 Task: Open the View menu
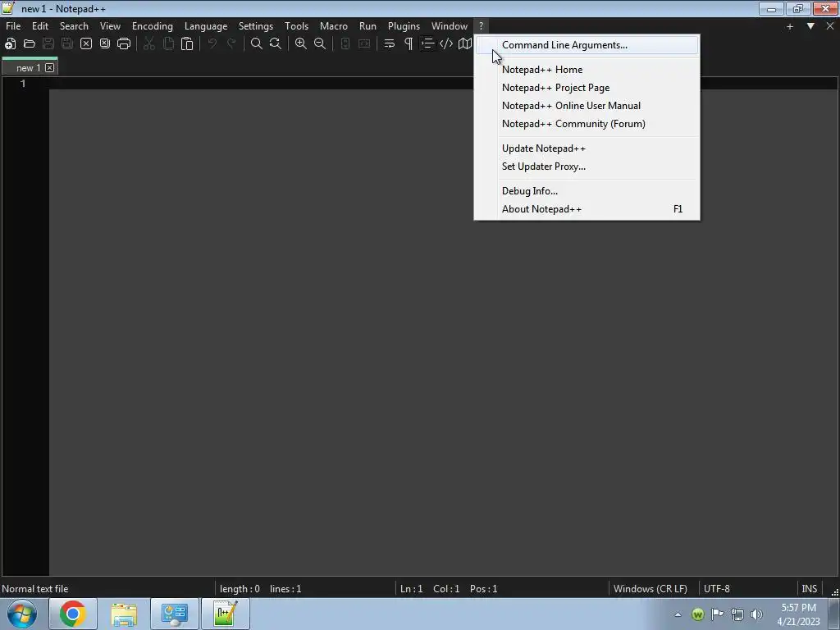coord(111,26)
